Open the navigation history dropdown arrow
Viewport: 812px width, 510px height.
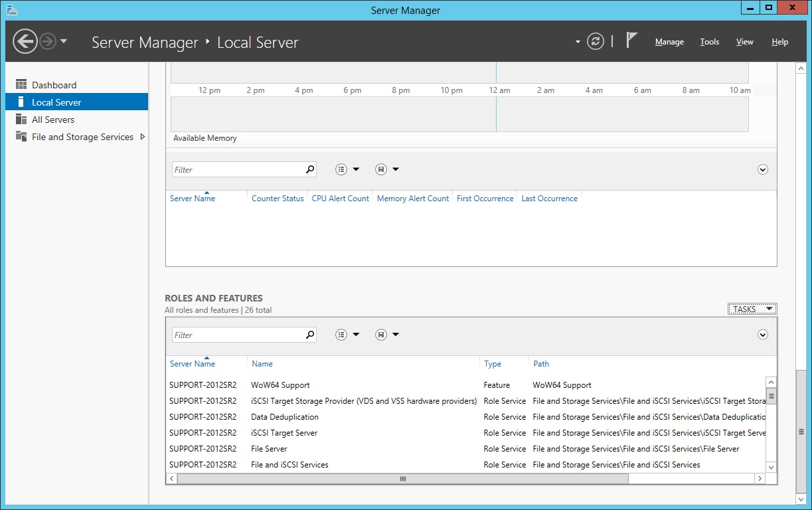pyautogui.click(x=64, y=42)
